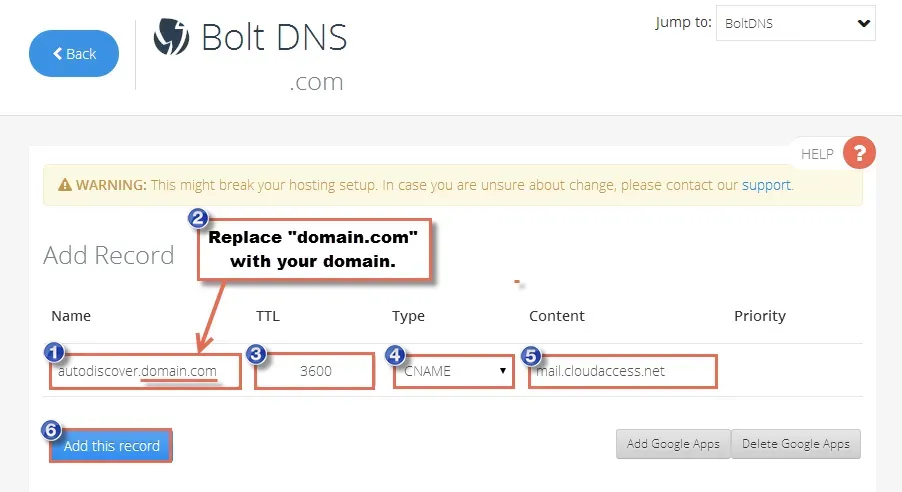Click the numbered step 4 badge
Screen dimensions: 902x492
pyautogui.click(x=395, y=355)
